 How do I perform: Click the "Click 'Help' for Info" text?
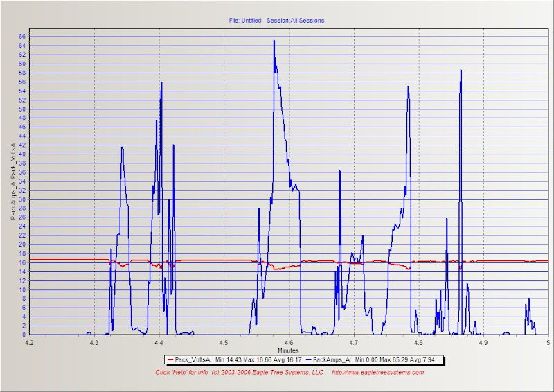tap(183, 372)
